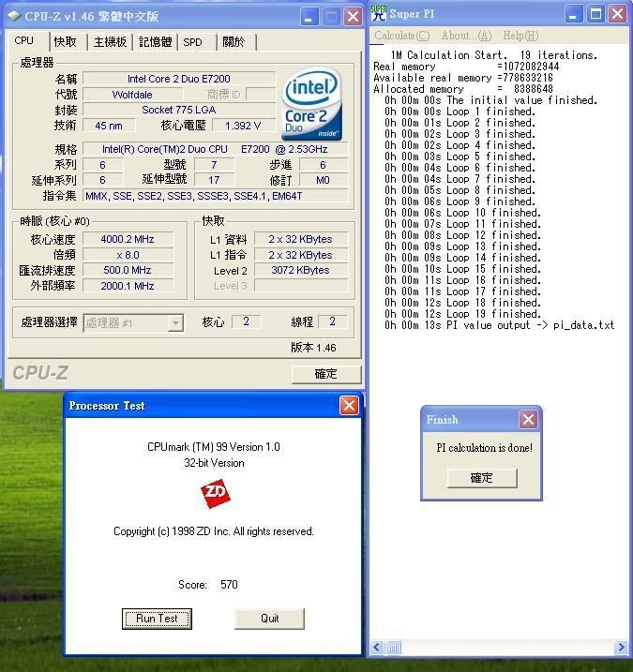The width and height of the screenshot is (633, 672).
Task: Click the PI value output line in Super PI
Action: click(500, 325)
